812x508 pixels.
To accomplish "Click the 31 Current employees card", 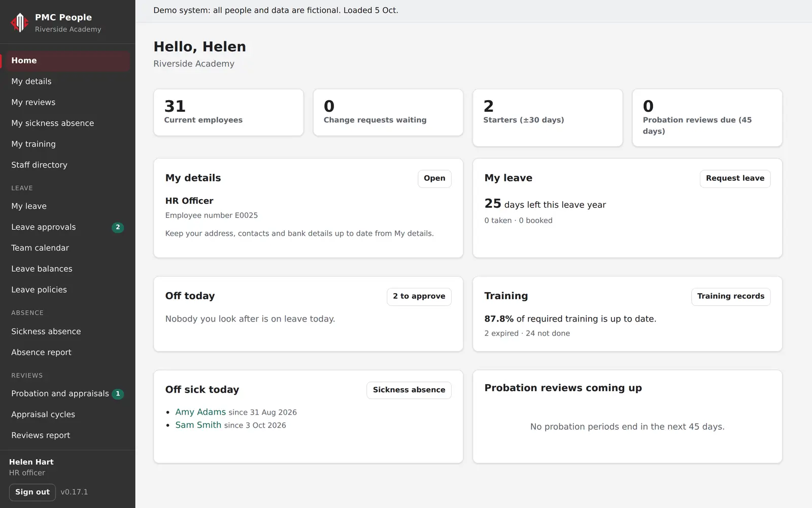I will tap(228, 112).
